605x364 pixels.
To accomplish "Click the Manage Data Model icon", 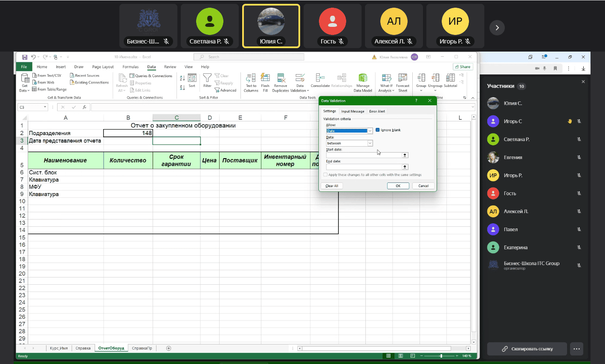I will coord(363,78).
